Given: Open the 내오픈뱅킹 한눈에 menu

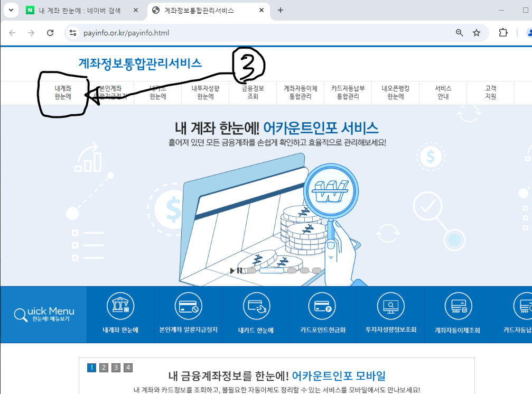Looking at the screenshot, I should [x=396, y=93].
